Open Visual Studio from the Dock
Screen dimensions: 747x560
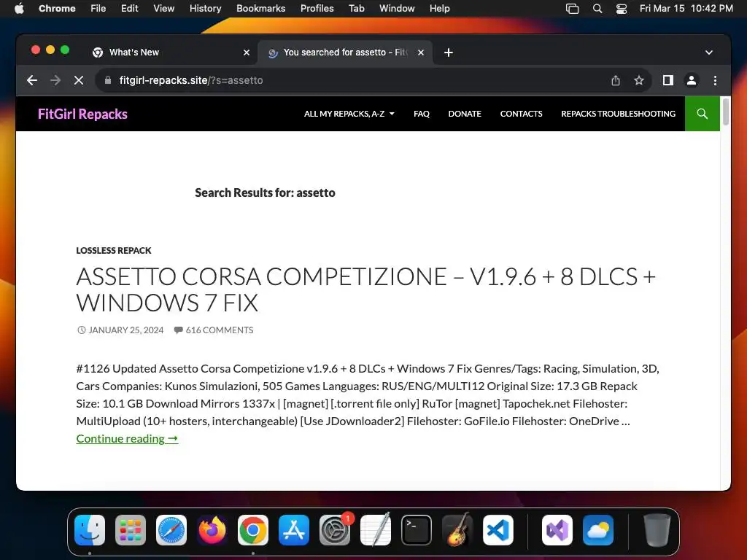click(557, 530)
